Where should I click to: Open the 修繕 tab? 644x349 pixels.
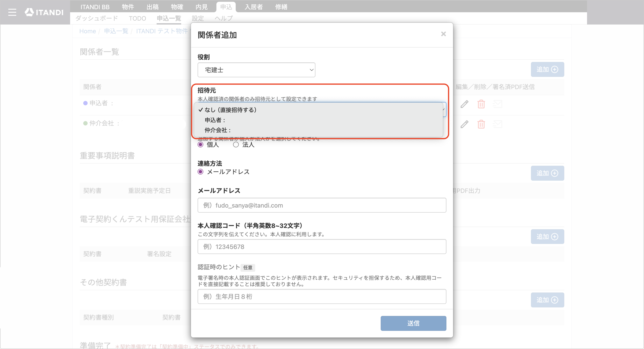(281, 7)
